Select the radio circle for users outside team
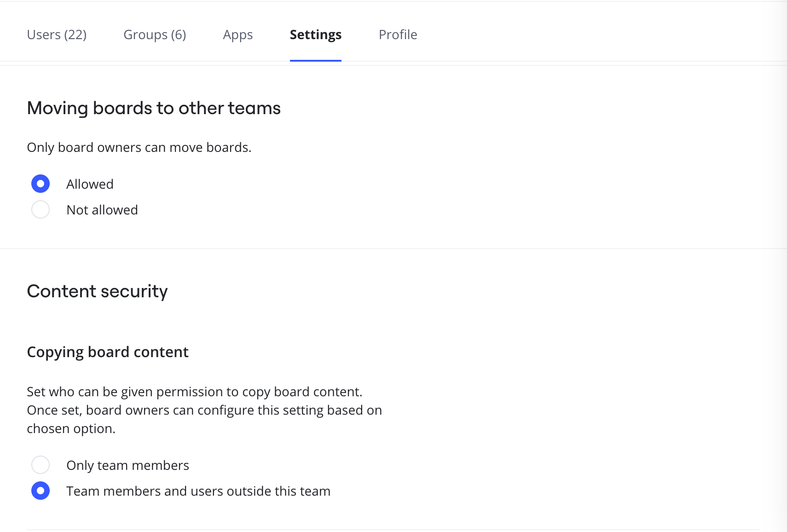This screenshot has height=532, width=787. [41, 491]
